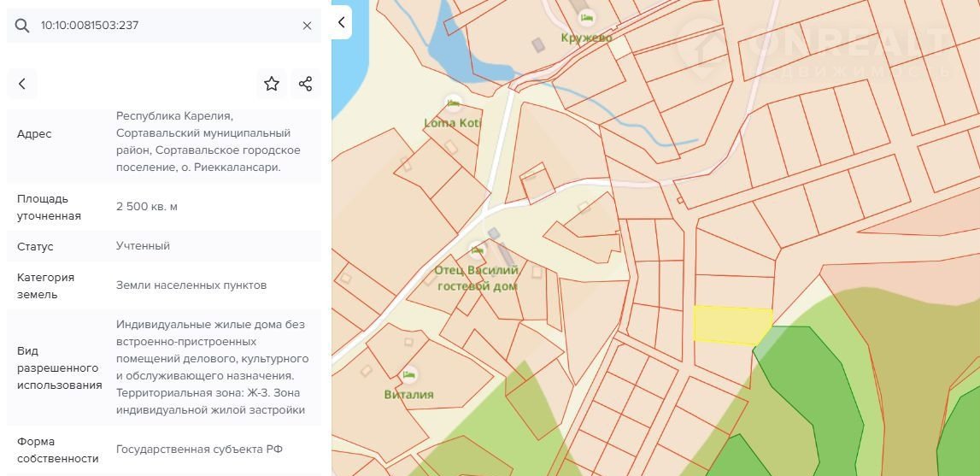This screenshot has width=980, height=476.
Task: Share this parcel via share icon
Action: pos(305,84)
